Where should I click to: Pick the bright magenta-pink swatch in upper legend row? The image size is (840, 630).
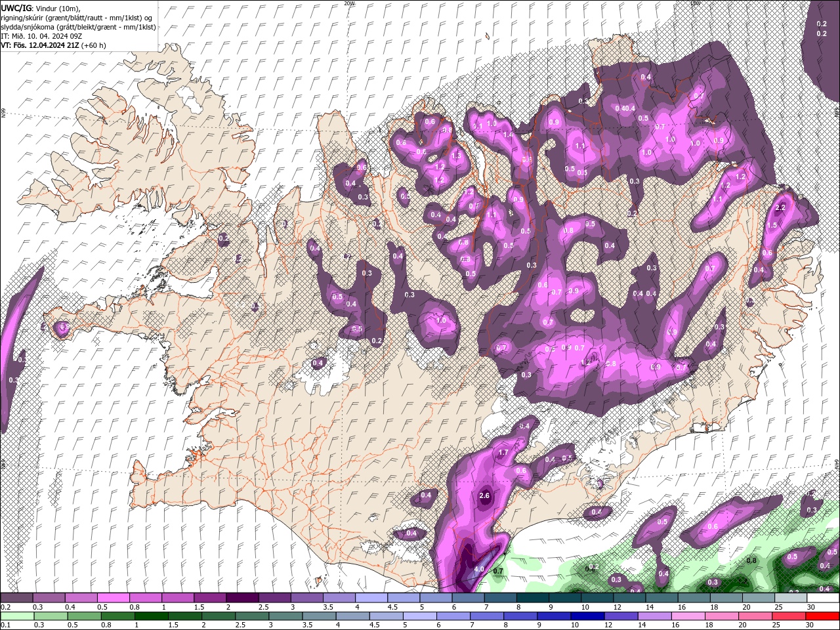[x=113, y=598]
